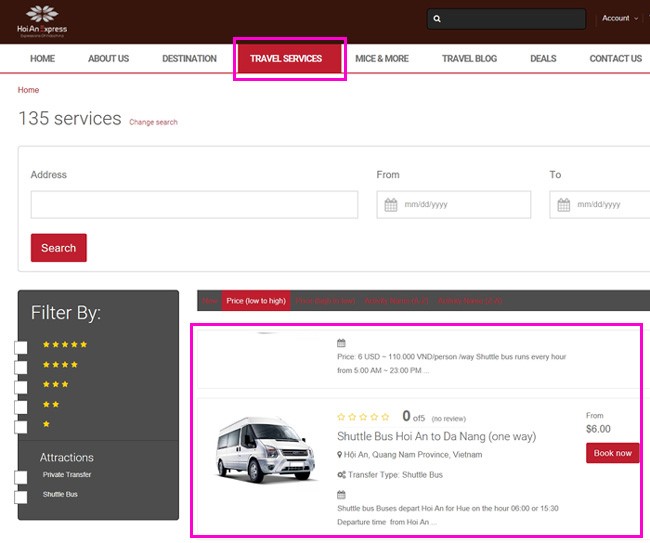Screen dimensions: 650x543
Task: Click the top search text box
Action: click(x=506, y=19)
